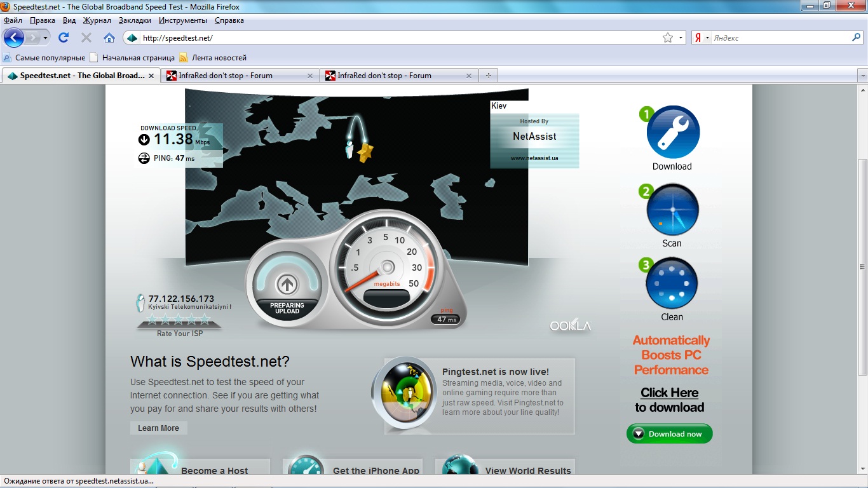Click the Get the iPhone App button
868x488 pixels.
[353, 467]
